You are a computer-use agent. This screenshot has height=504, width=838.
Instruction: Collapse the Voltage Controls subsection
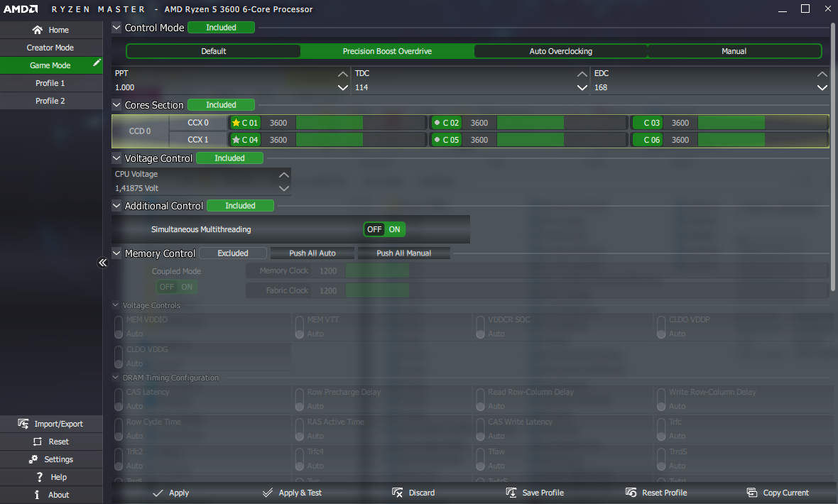pos(116,305)
